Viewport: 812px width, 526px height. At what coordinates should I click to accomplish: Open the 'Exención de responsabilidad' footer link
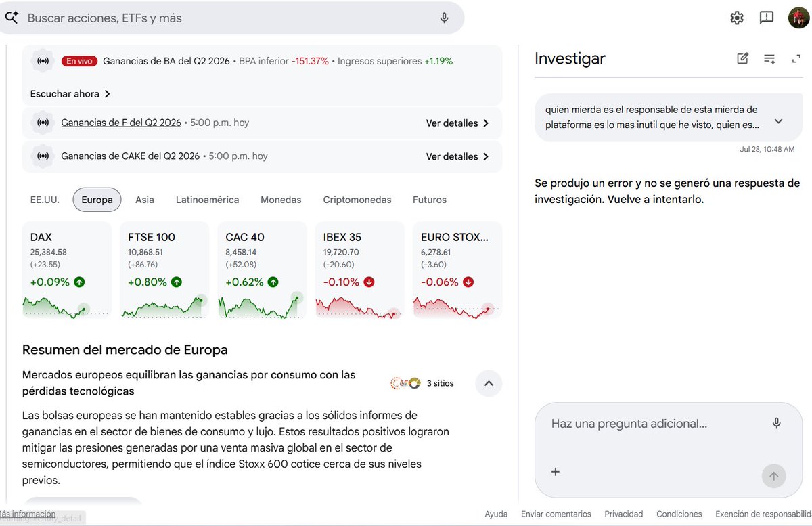tap(763, 514)
